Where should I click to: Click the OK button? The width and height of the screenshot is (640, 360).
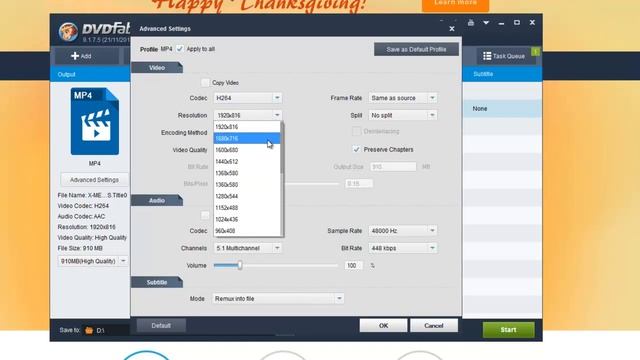point(383,326)
